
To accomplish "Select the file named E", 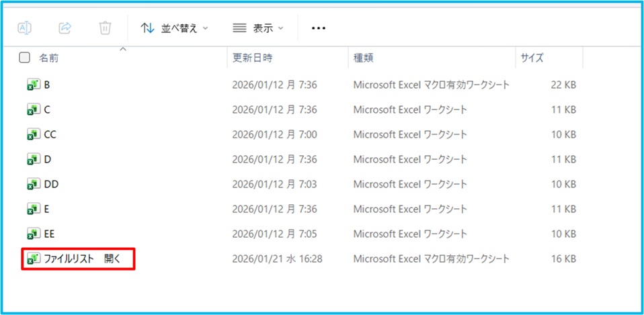I will 47,209.
